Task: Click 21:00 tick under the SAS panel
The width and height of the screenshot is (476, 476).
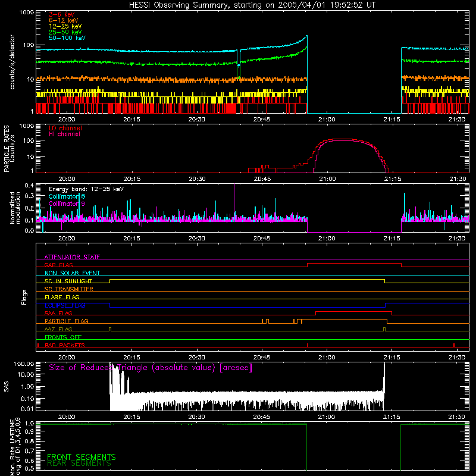Action: (327, 417)
